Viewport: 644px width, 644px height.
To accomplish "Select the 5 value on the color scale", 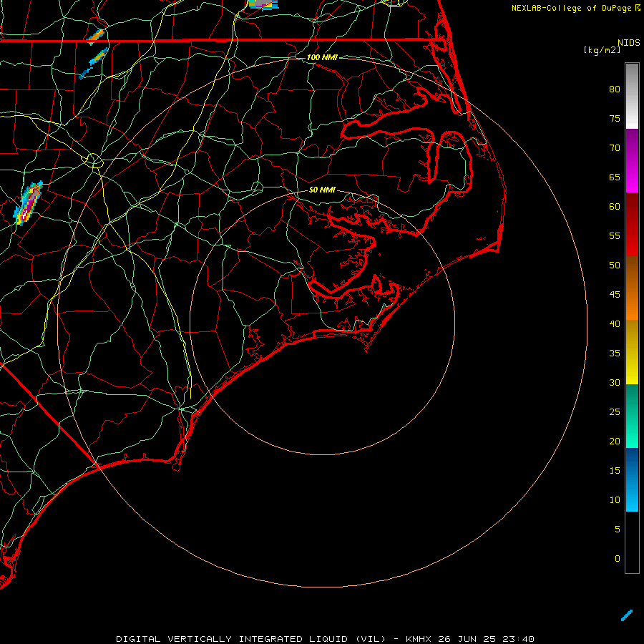I will (618, 530).
